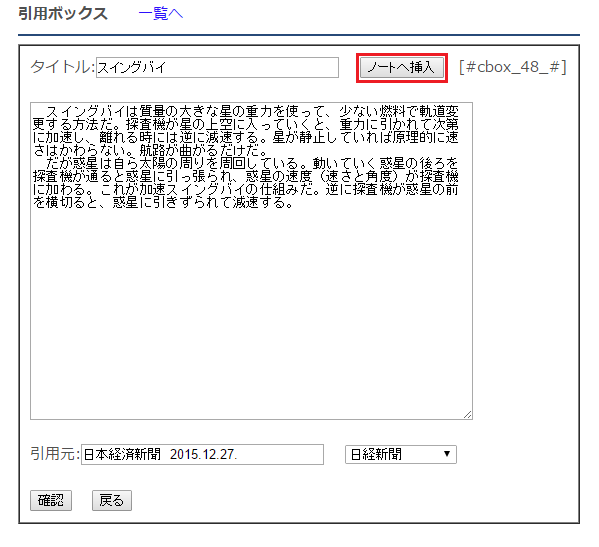Open the 日経新聞 source dropdown
599x547 pixels.
point(401,454)
